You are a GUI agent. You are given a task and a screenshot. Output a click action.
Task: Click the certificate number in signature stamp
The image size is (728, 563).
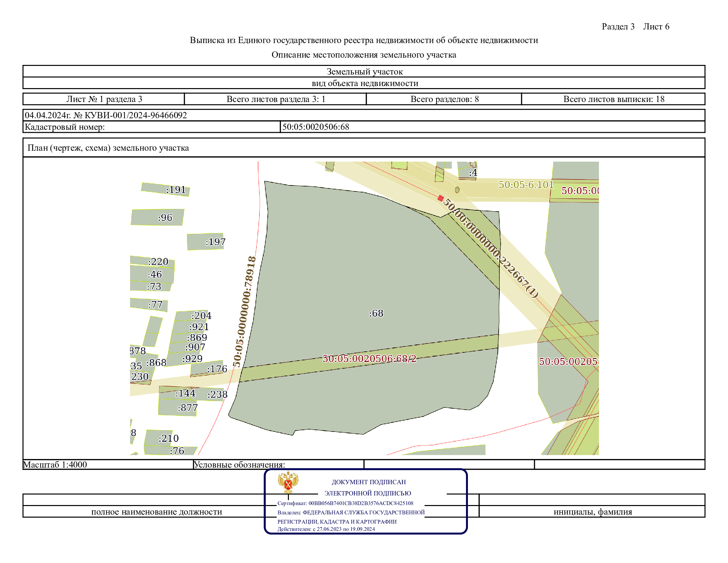[361, 503]
